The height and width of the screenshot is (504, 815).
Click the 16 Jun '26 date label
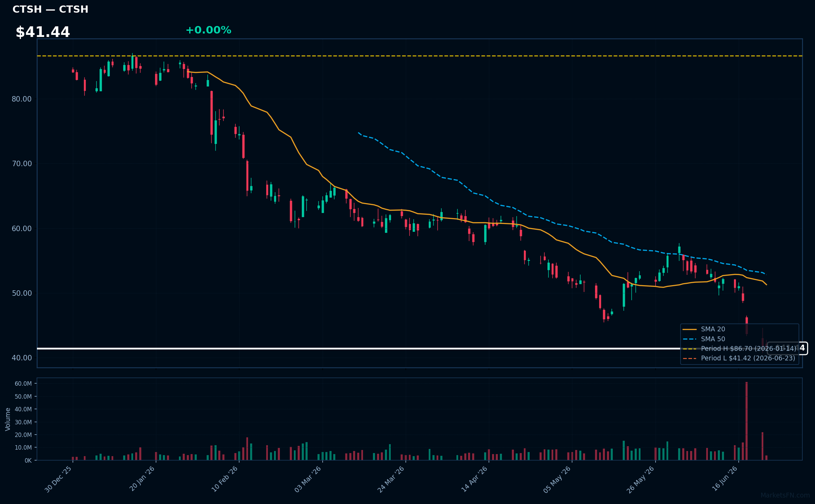click(x=725, y=479)
